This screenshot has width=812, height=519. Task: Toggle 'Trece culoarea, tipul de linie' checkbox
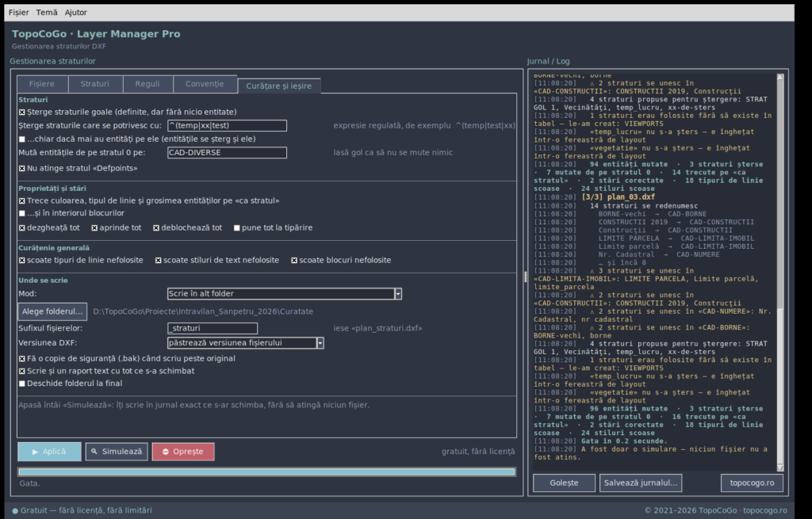[21, 200]
